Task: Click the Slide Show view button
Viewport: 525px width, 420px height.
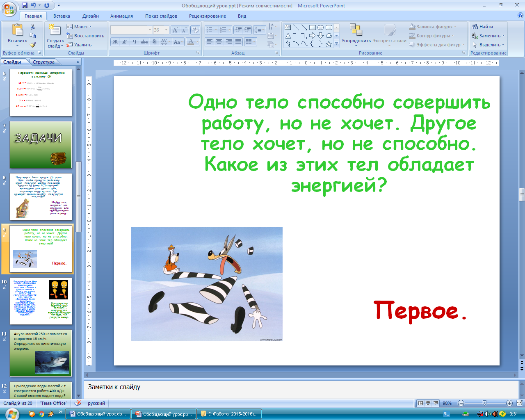Action: point(436,403)
